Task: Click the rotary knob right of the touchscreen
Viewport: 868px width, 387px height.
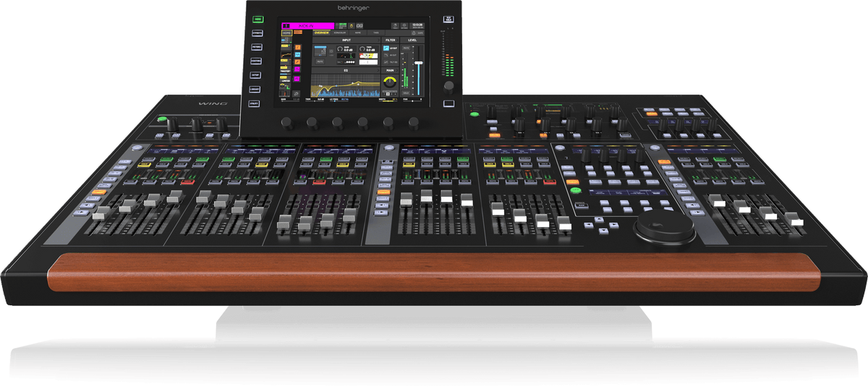Action: (x=448, y=86)
